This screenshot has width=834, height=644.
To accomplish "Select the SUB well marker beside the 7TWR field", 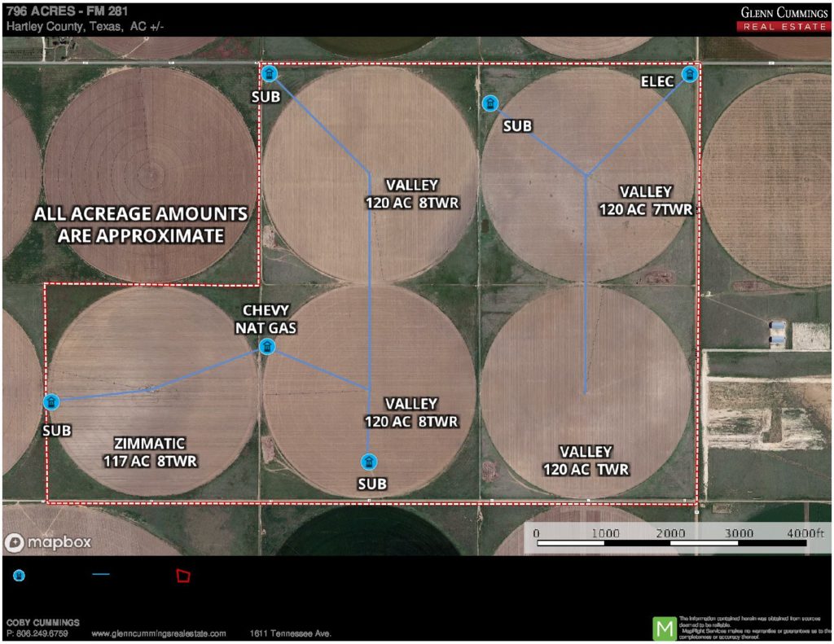I will (x=489, y=103).
